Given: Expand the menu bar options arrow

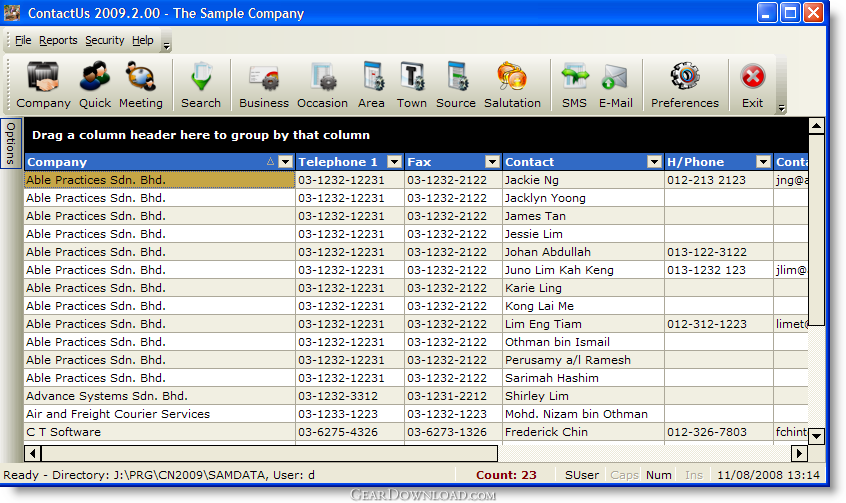Looking at the screenshot, I should [x=167, y=46].
